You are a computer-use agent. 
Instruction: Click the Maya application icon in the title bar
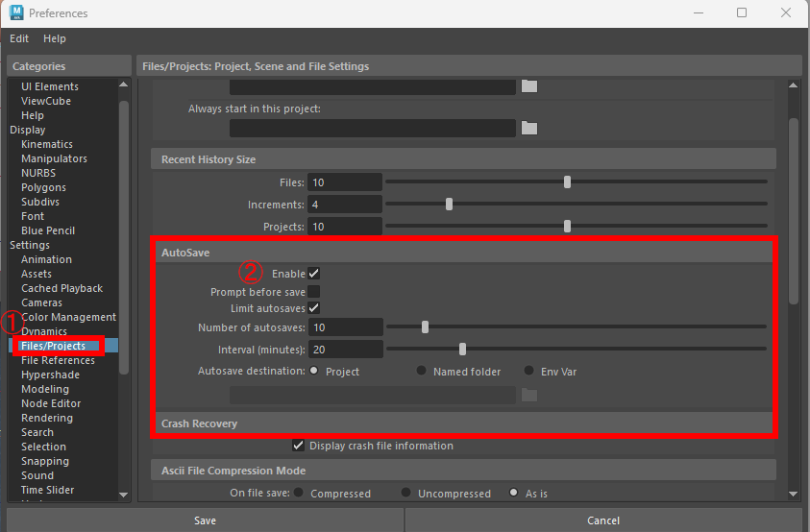click(x=14, y=13)
